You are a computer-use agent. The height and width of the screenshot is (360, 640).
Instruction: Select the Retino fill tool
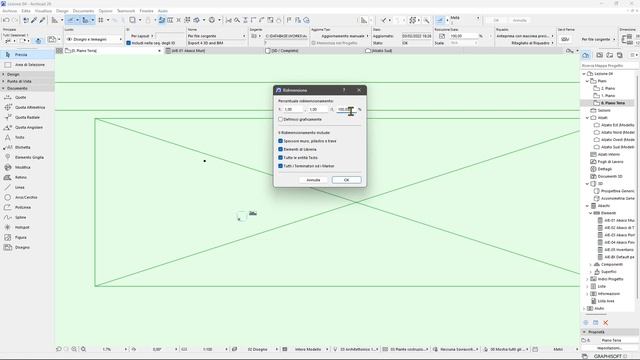click(20, 178)
